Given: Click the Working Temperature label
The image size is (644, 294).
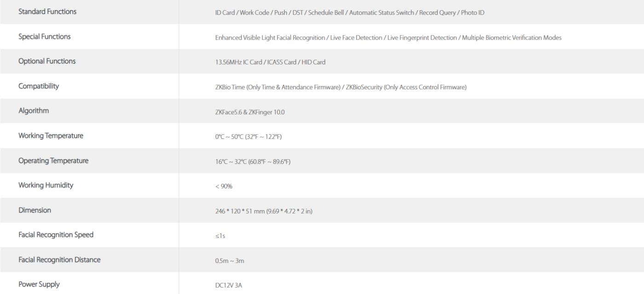Looking at the screenshot, I should click(51, 136).
